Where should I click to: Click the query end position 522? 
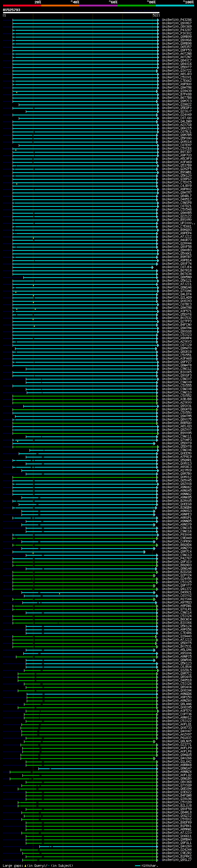(x=155, y=15)
